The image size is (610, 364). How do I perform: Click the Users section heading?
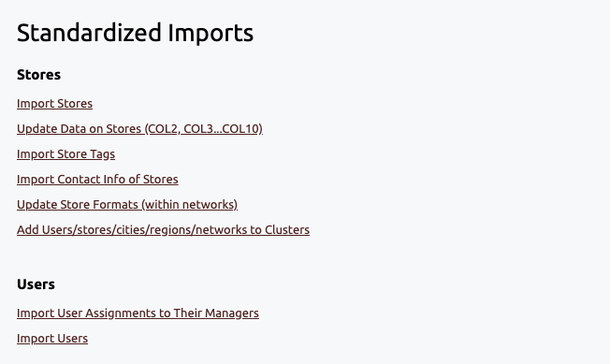point(36,284)
